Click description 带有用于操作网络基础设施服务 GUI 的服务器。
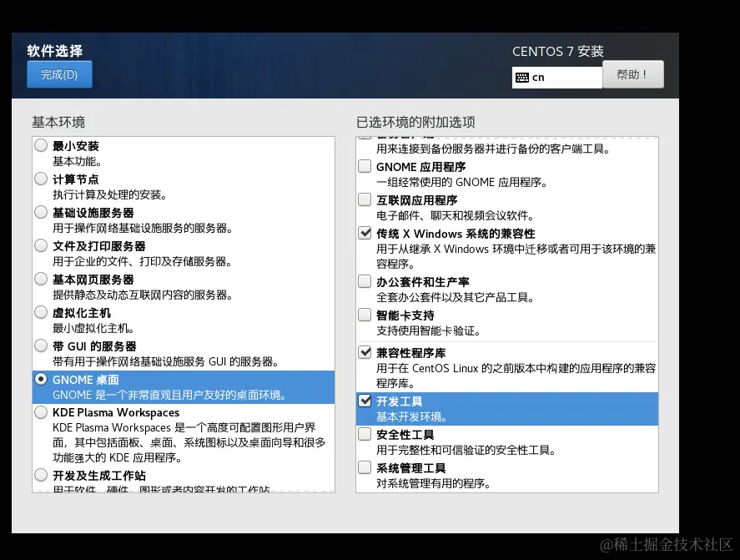Screen dimensions: 740x560 (x=166, y=362)
